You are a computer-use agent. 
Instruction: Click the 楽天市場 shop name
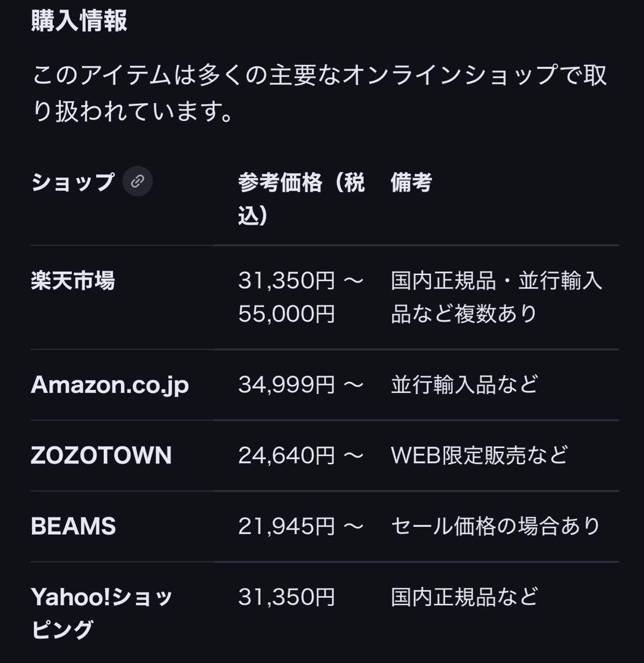click(x=72, y=281)
